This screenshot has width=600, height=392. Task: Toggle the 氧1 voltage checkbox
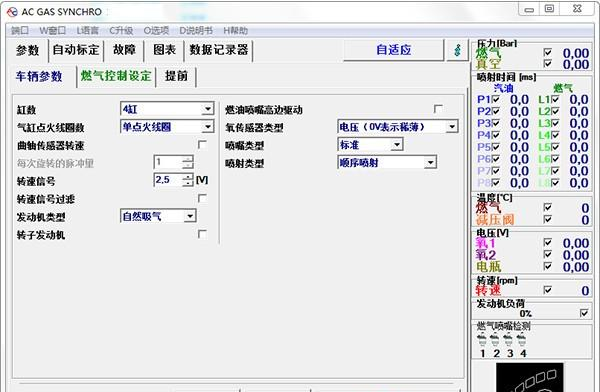(x=548, y=243)
